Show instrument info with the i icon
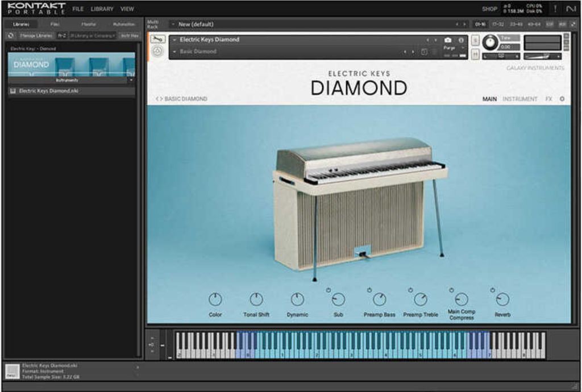This screenshot has width=582, height=392. [461, 40]
